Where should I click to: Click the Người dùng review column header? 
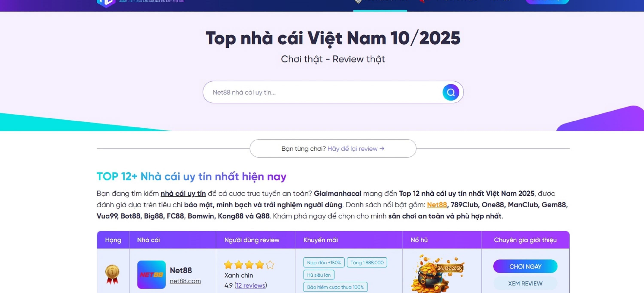click(x=252, y=240)
